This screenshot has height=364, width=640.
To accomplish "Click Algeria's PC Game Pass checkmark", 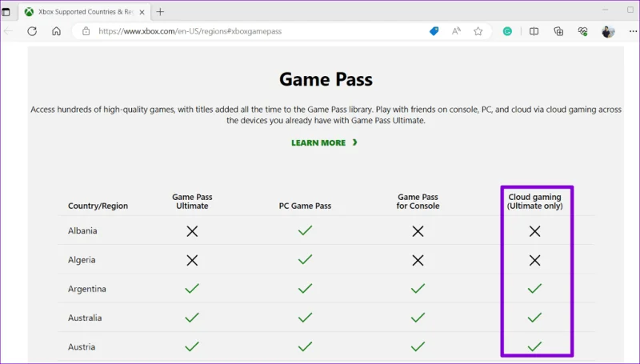I will coord(305,259).
